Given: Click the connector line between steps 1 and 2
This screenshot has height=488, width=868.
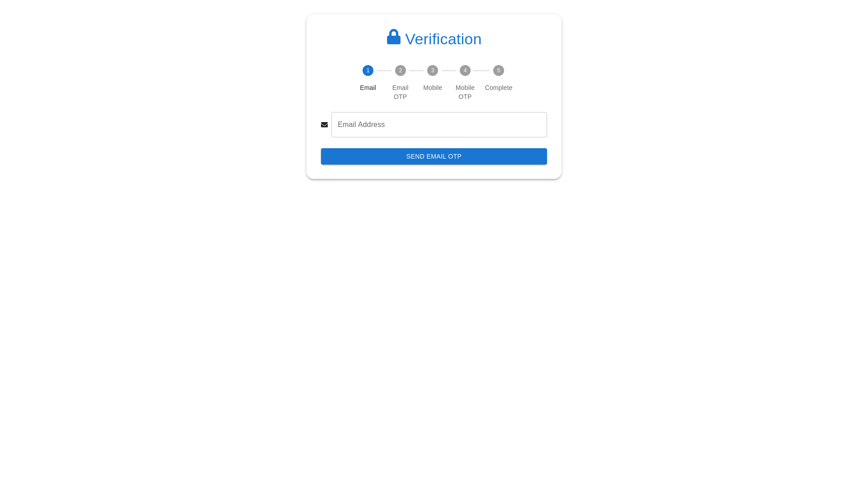Looking at the screenshot, I should click(x=384, y=70).
